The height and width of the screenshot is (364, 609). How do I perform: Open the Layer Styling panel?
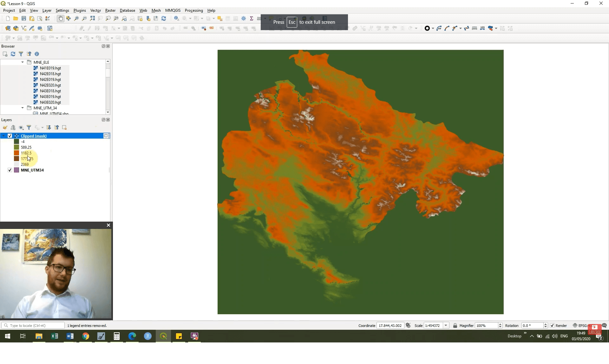pos(5,127)
